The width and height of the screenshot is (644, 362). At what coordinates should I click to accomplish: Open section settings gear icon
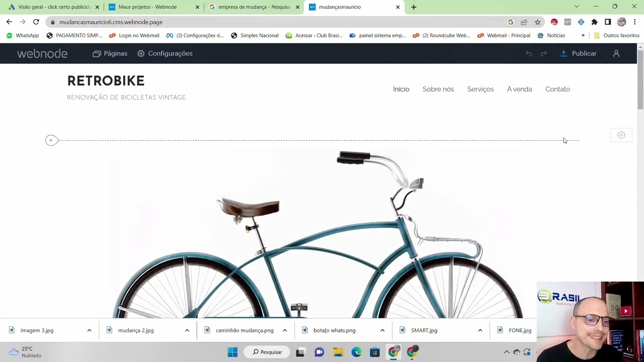click(621, 135)
